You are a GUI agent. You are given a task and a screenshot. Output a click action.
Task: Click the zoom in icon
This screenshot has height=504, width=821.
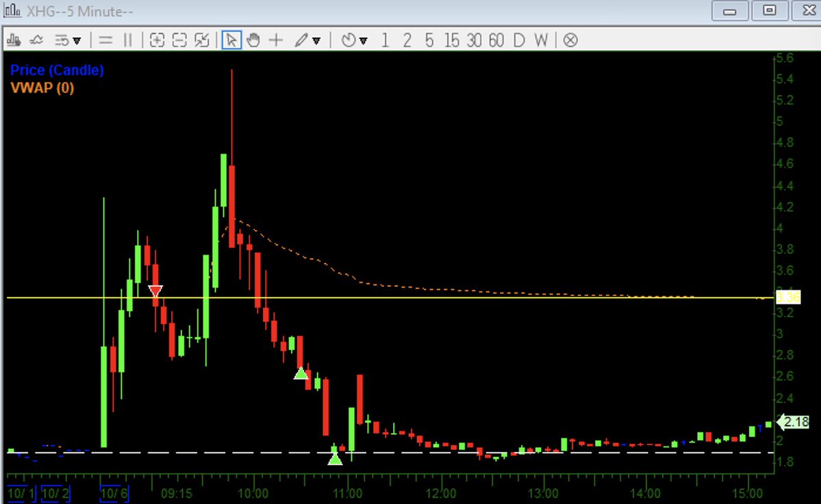click(x=157, y=40)
